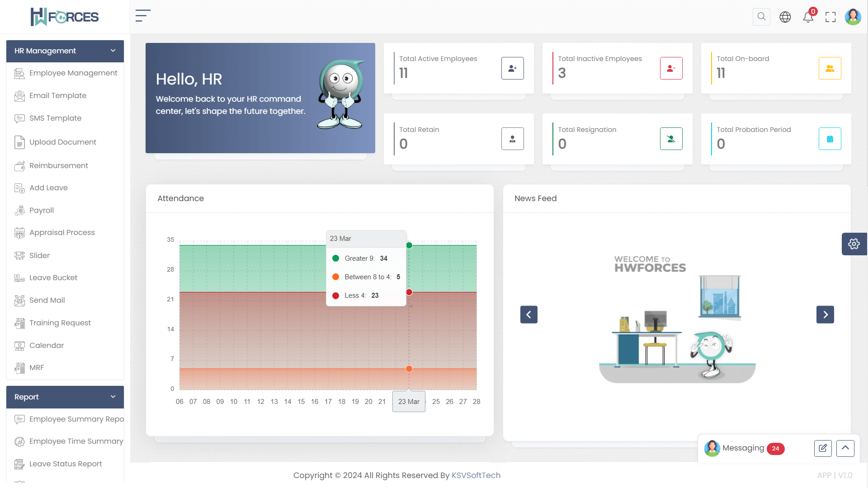Follow the KSVSoftTech link

pos(476,475)
